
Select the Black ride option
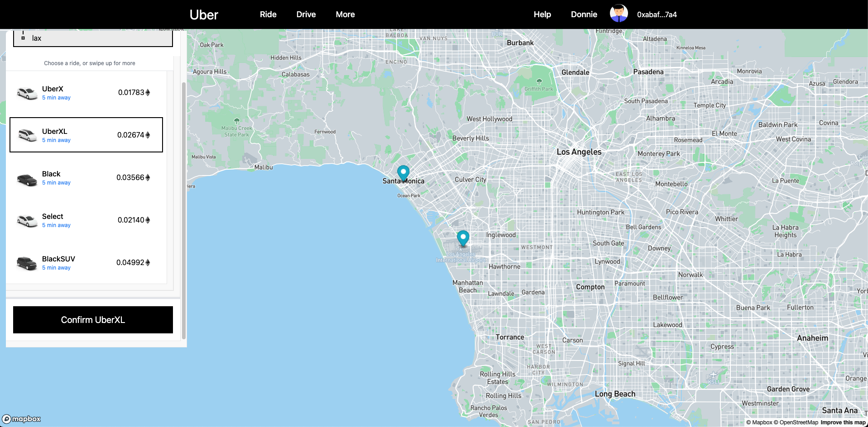pyautogui.click(x=86, y=177)
